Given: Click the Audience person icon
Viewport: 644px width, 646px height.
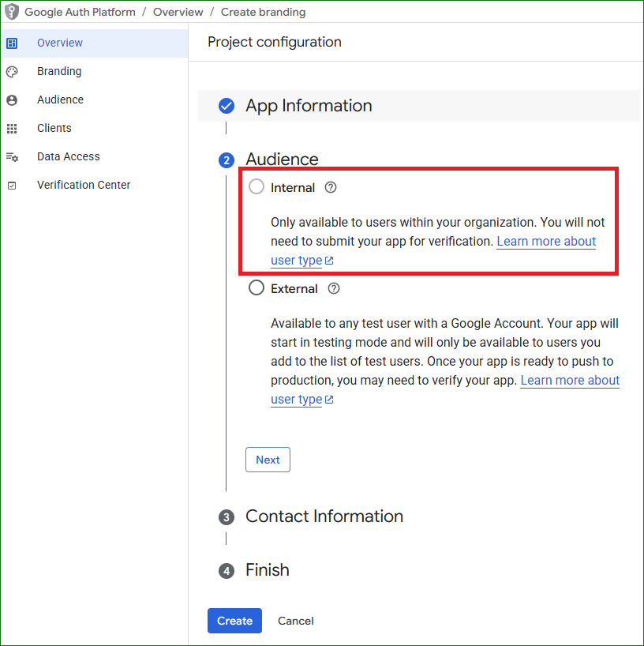Looking at the screenshot, I should [x=12, y=100].
